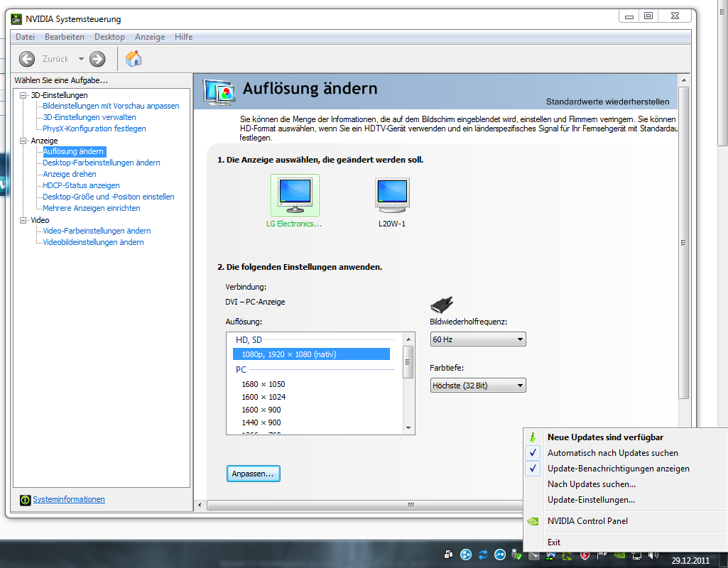Select the LG Electronics monitor icon
The image size is (728, 568).
(295, 195)
